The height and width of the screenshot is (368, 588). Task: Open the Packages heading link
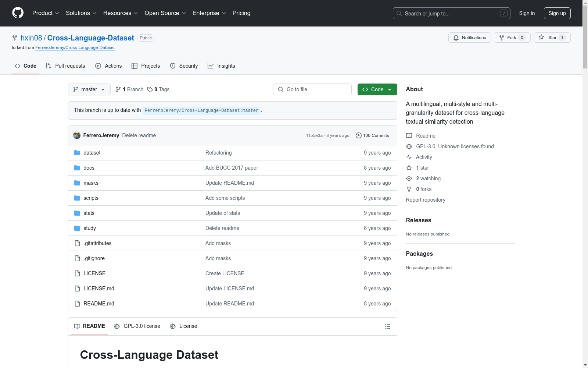pos(419,254)
